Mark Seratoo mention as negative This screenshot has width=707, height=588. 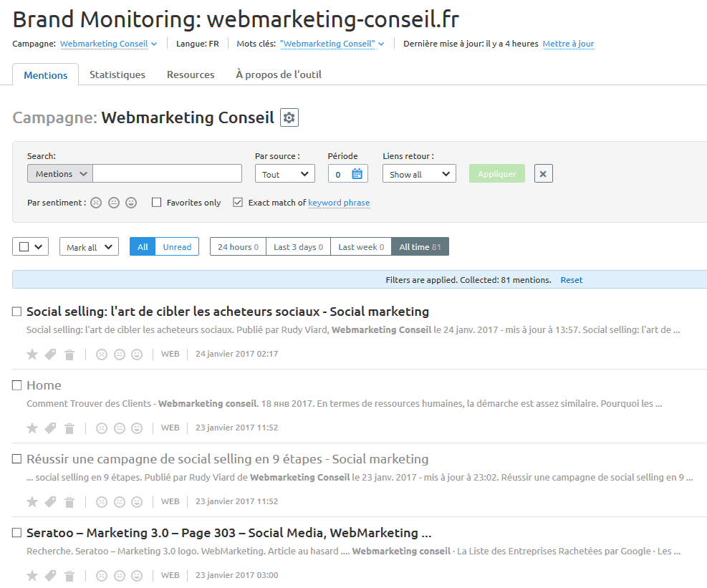(x=102, y=576)
